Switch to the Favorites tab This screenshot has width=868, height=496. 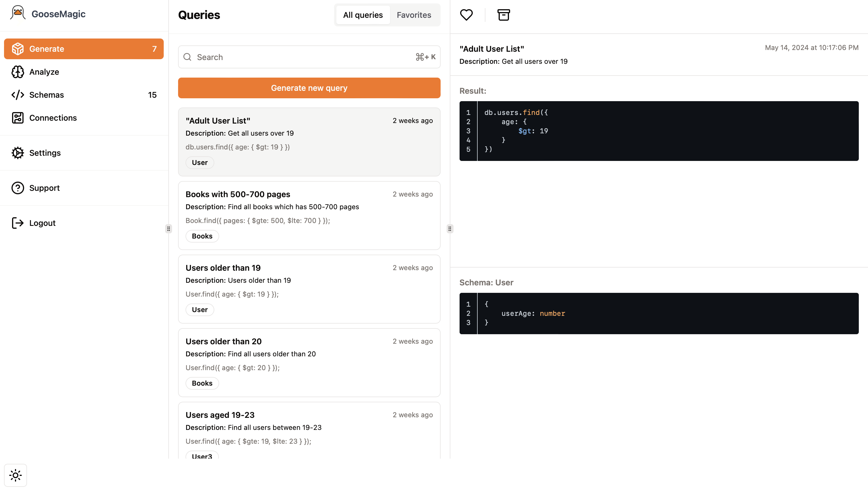point(414,15)
